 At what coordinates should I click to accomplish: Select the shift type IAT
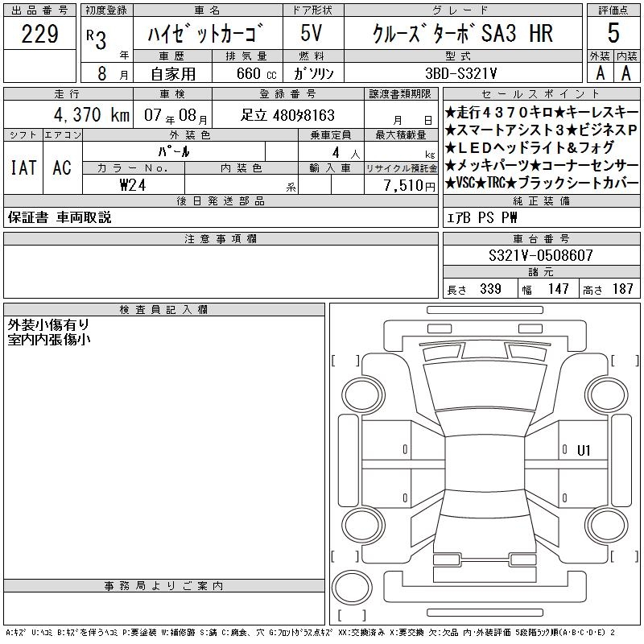pyautogui.click(x=23, y=167)
